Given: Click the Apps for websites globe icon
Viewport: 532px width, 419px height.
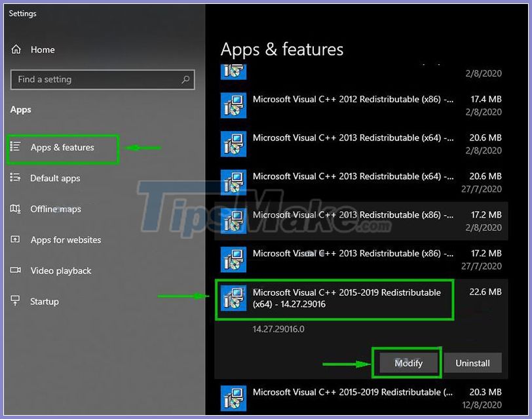Looking at the screenshot, I should pos(14,240).
